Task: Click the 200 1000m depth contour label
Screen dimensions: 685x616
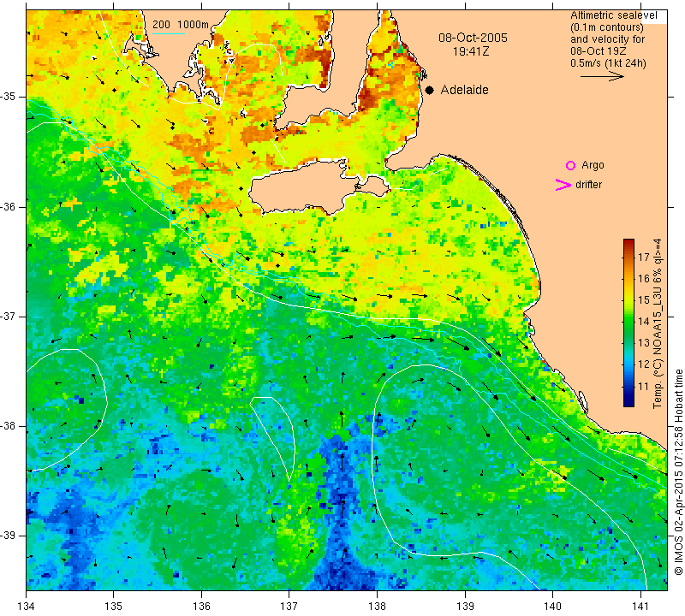Action: (181, 25)
